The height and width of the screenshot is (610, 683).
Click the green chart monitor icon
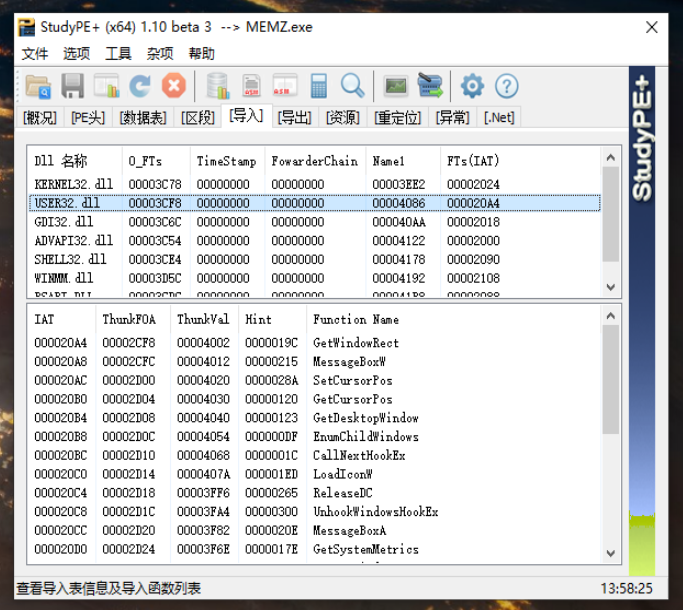(x=396, y=86)
